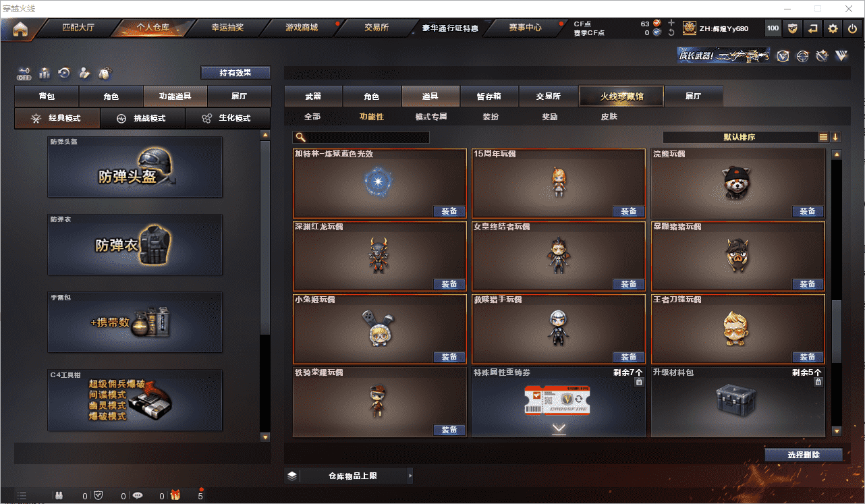Toggle the list view icon next to 默认排序
Screen dimensions: 865x504
pyautogui.click(x=823, y=137)
